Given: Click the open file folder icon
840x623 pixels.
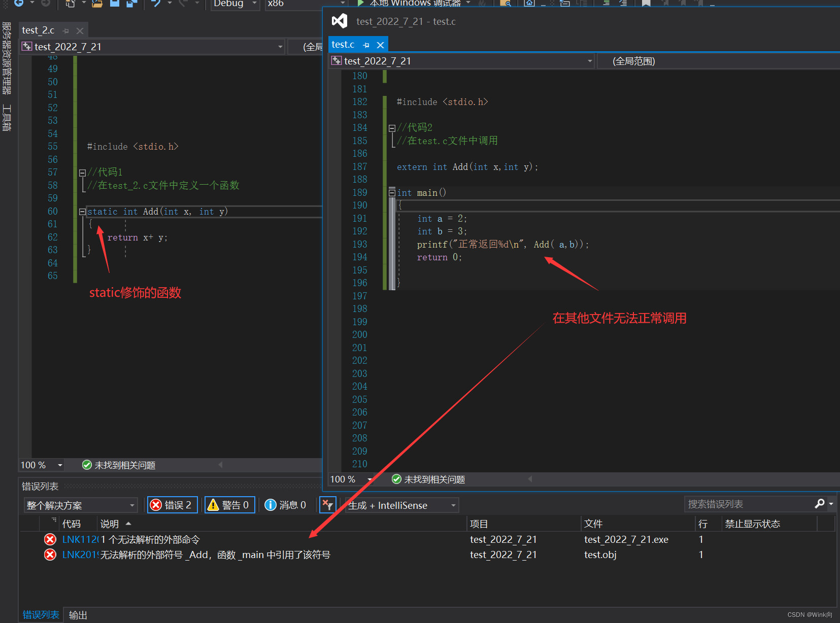Looking at the screenshot, I should (x=97, y=3).
